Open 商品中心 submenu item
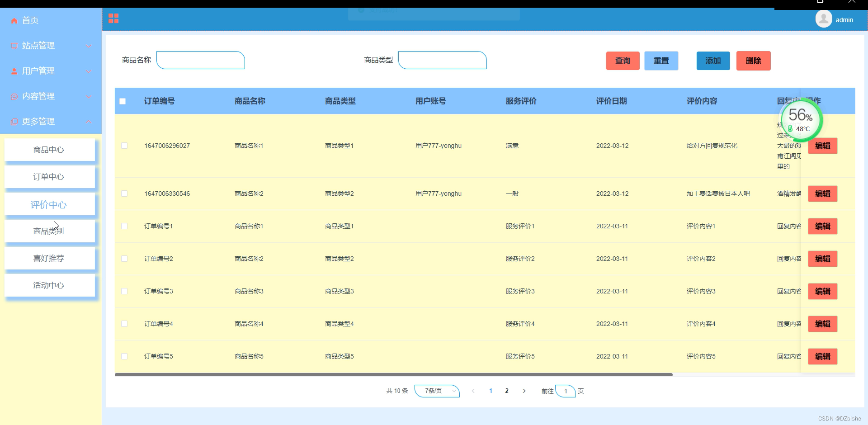The height and width of the screenshot is (425, 868). [50, 150]
